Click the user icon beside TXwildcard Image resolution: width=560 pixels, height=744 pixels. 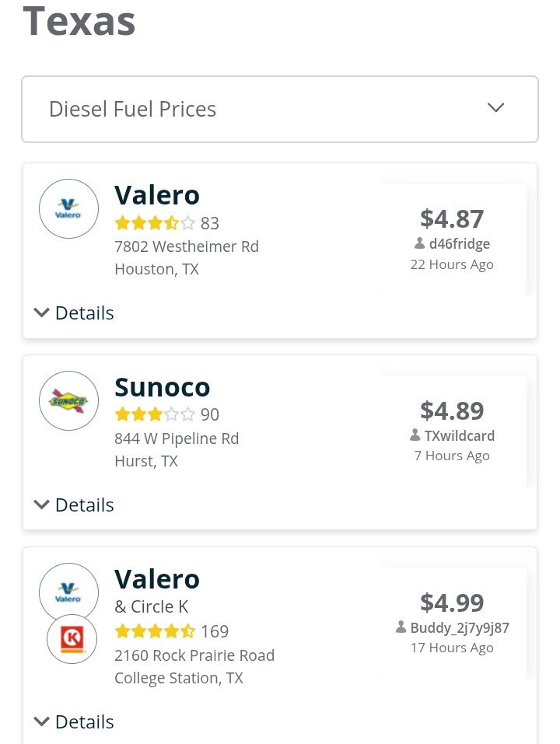coord(415,435)
